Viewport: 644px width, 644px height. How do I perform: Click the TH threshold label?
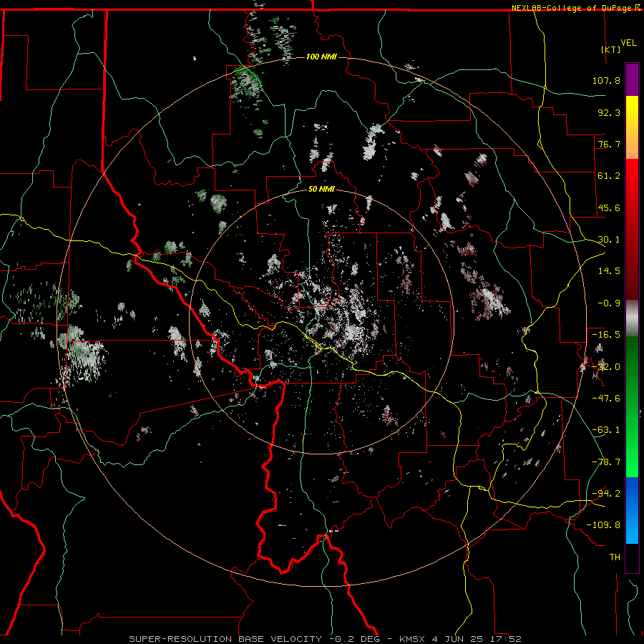615,557
